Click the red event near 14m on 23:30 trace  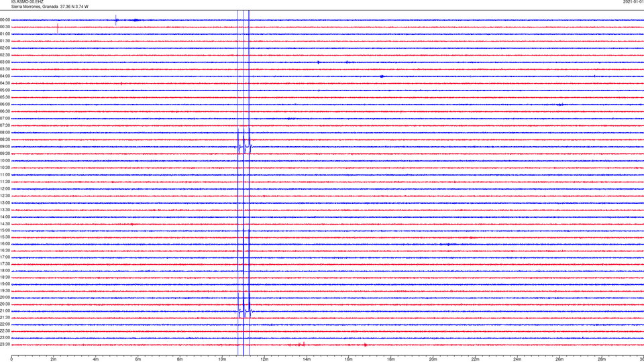(301, 345)
